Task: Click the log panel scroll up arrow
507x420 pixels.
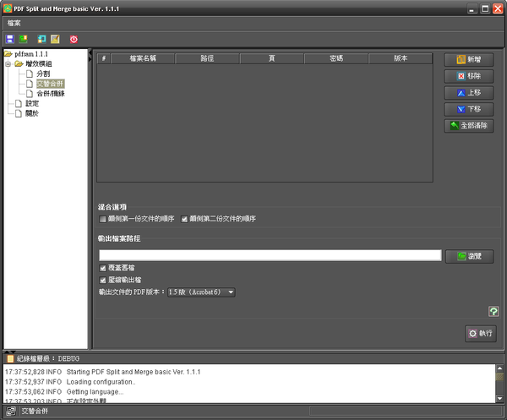Action: [x=499, y=368]
